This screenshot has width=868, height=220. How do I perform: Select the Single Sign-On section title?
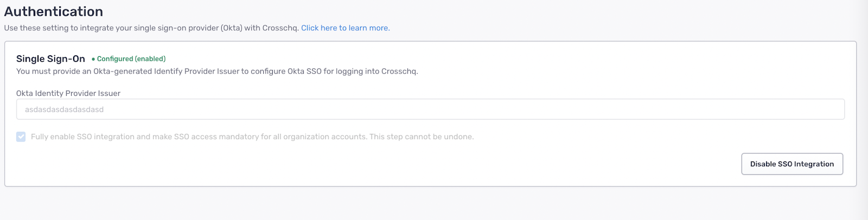50,59
